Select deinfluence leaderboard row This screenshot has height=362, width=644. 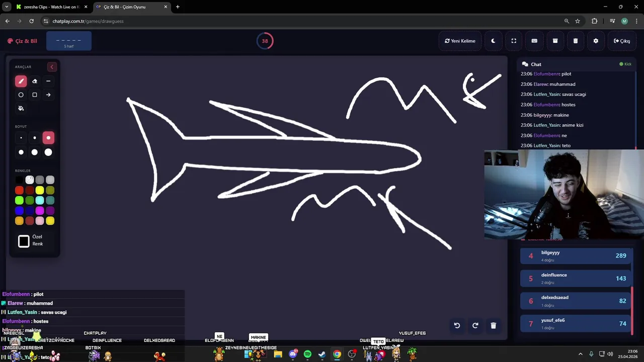tap(576, 278)
